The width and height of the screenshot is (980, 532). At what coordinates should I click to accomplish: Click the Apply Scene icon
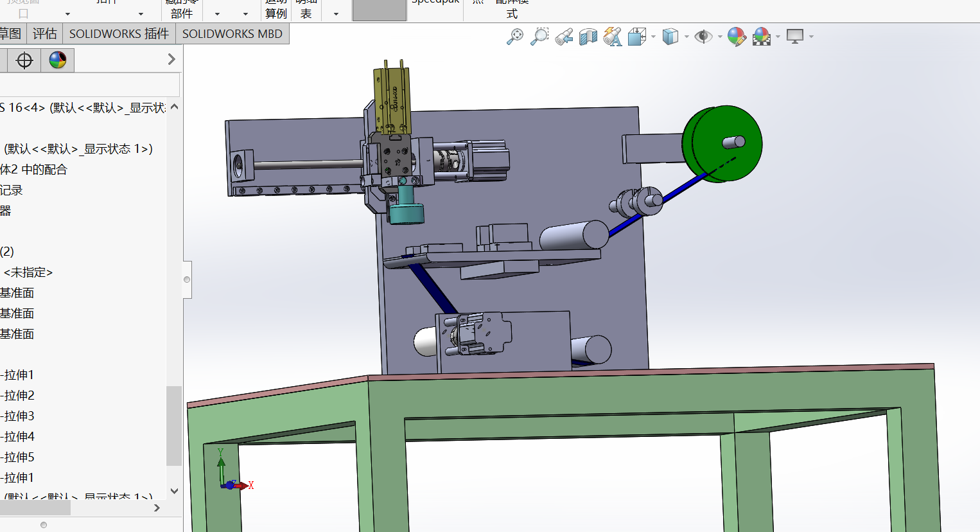point(762,37)
